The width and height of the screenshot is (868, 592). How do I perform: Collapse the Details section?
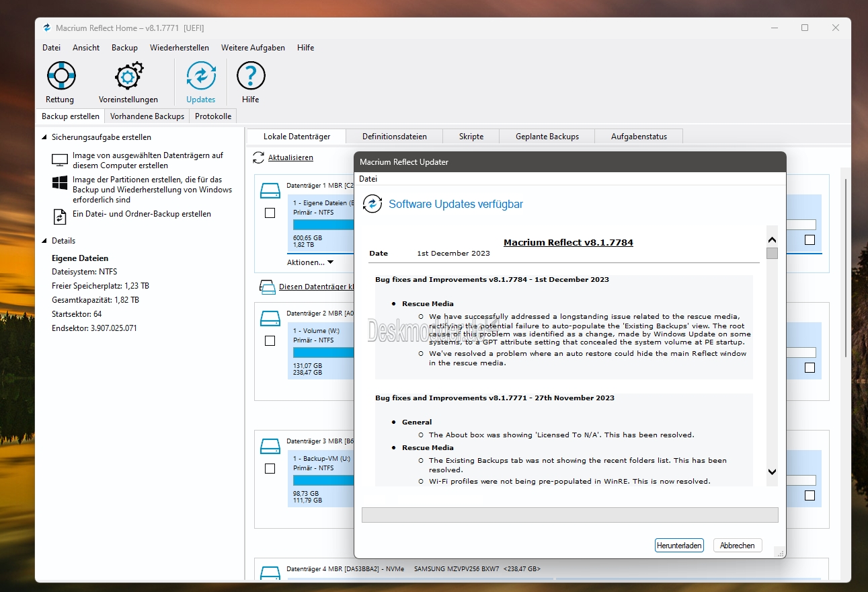[44, 241]
